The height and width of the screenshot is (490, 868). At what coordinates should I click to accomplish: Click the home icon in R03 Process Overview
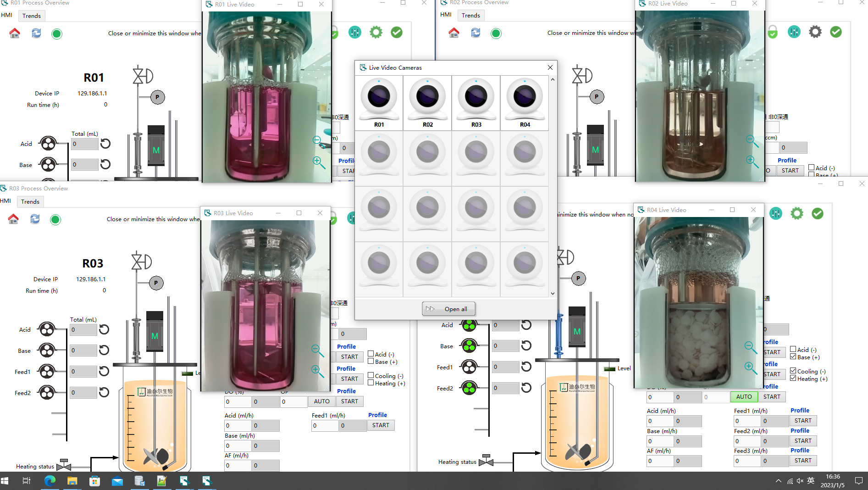[x=13, y=219]
